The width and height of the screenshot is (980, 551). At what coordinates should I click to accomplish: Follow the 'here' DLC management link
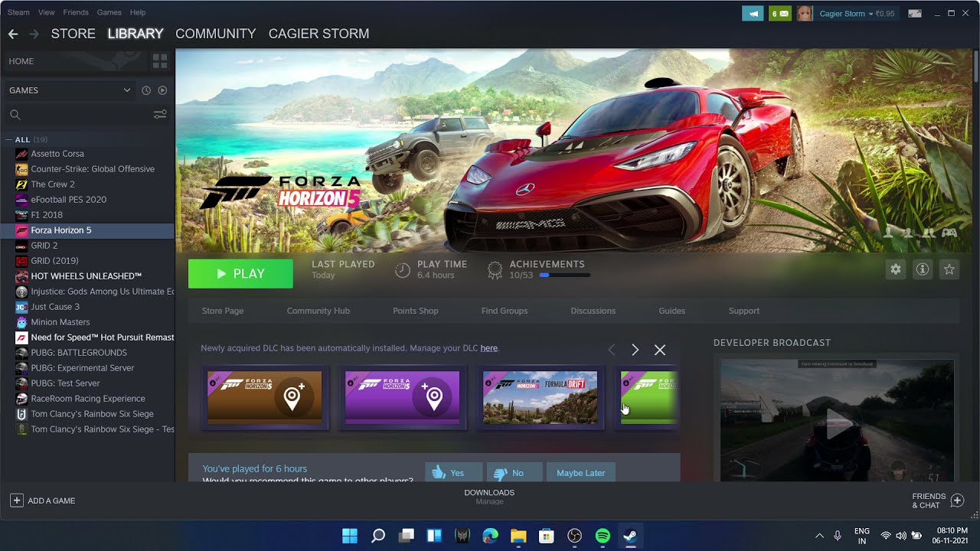[488, 348]
